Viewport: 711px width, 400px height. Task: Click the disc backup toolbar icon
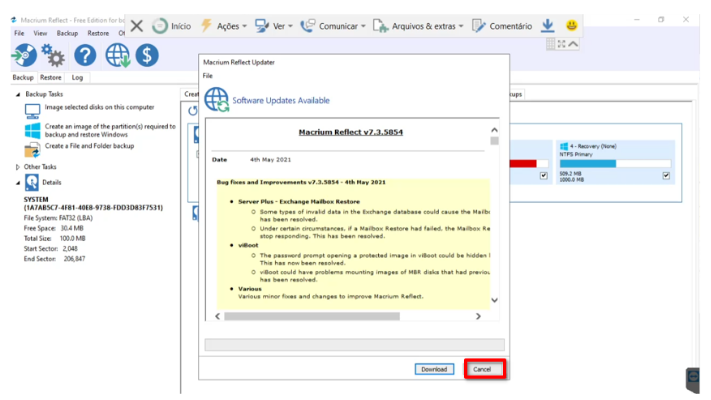[24, 55]
